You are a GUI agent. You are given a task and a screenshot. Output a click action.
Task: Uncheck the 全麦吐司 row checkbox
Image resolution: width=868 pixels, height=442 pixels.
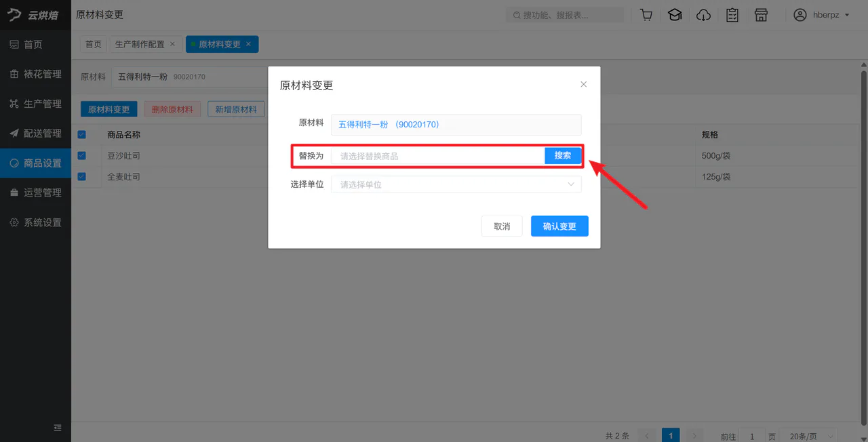82,176
